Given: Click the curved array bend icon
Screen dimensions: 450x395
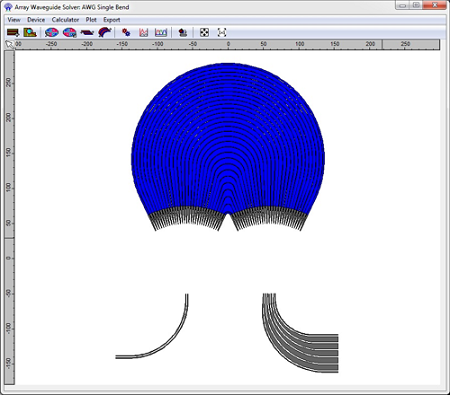Looking at the screenshot, I should tap(105, 32).
